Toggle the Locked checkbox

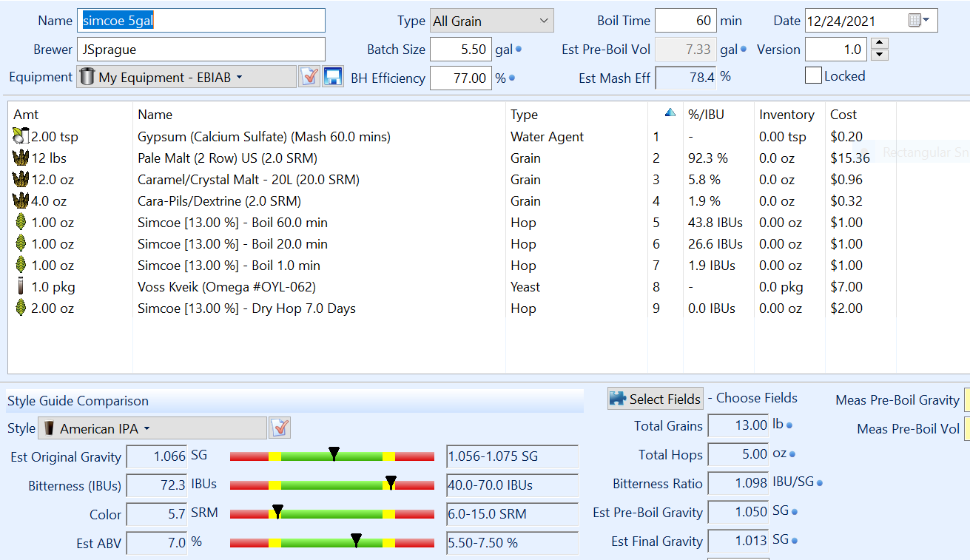point(813,75)
